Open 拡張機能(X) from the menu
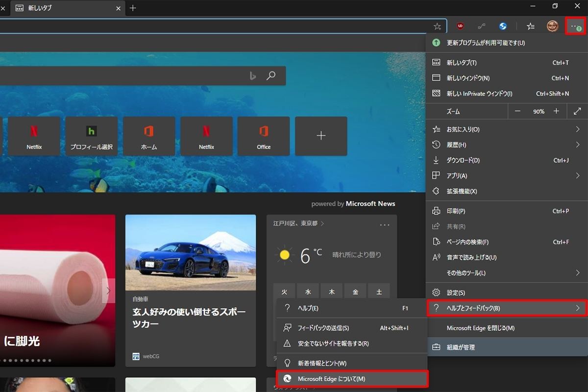588x392 pixels. [507, 191]
